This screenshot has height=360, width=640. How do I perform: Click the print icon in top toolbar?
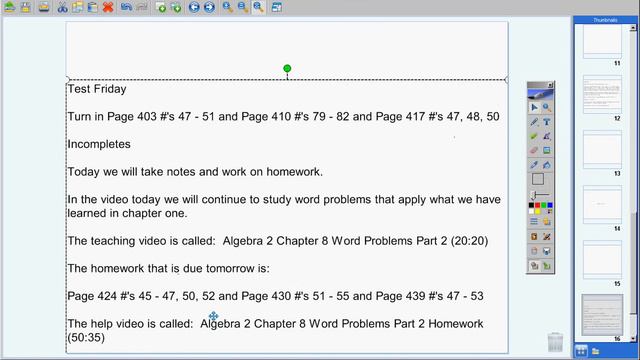(44, 7)
